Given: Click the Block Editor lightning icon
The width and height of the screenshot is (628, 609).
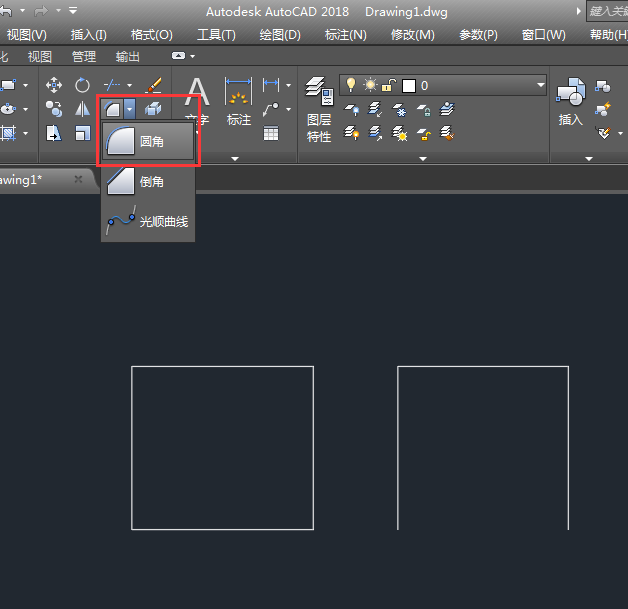Looking at the screenshot, I should pos(603,109).
